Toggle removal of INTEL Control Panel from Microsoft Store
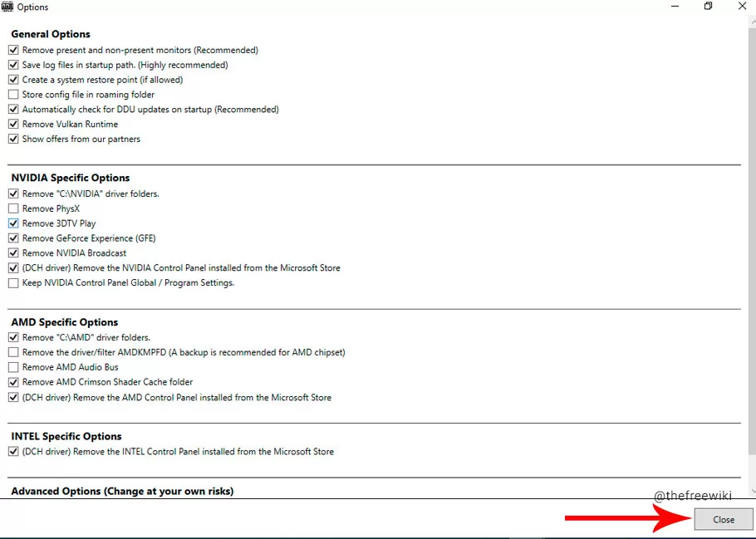 (x=13, y=452)
